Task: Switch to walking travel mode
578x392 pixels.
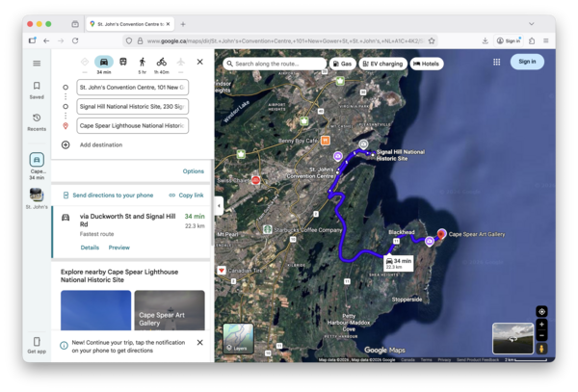Action: pyautogui.click(x=143, y=62)
